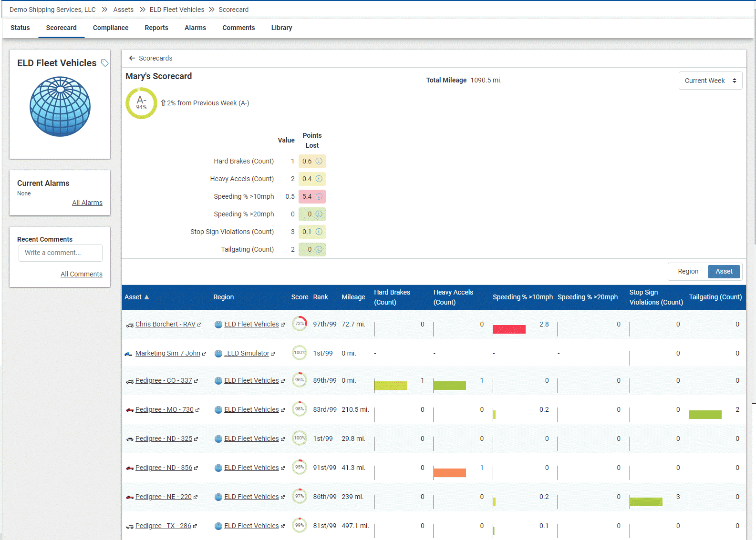Switch table view to Region
This screenshot has width=756, height=540.
(x=688, y=271)
